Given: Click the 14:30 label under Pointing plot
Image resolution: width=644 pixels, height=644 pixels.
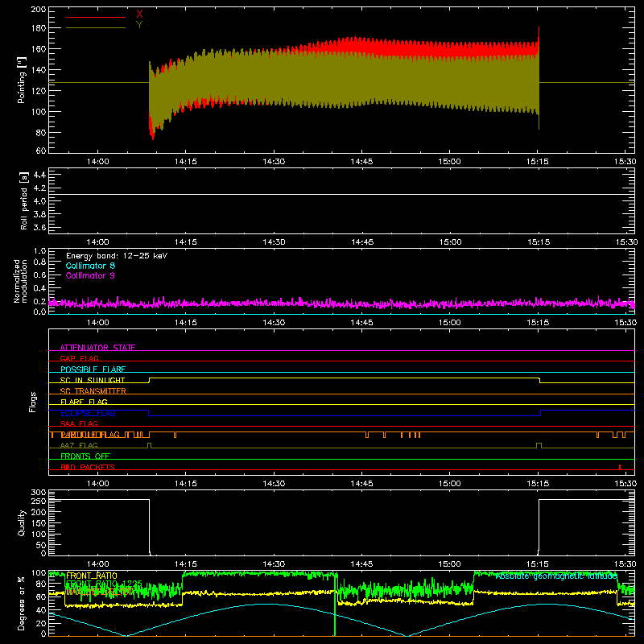Looking at the screenshot, I should click(x=274, y=162).
